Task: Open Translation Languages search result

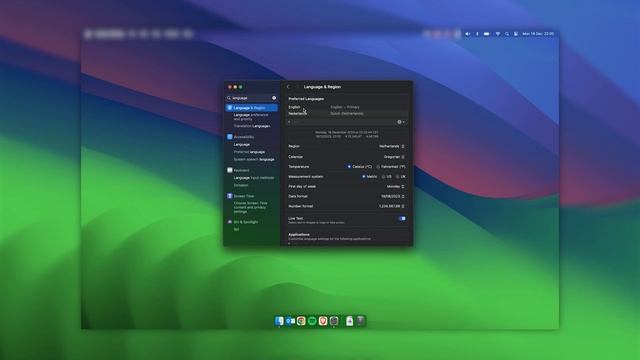Action: coord(252,126)
